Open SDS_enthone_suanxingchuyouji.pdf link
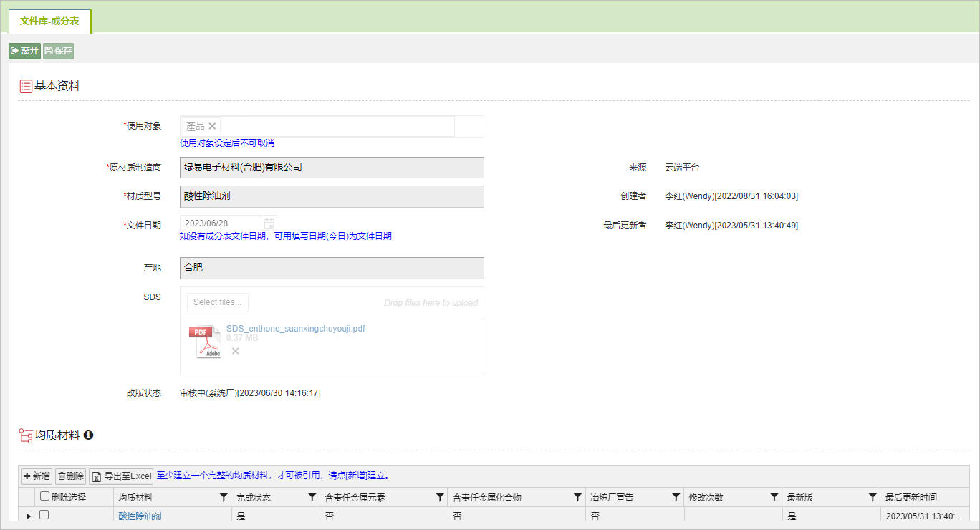980x530 pixels. coord(296,329)
